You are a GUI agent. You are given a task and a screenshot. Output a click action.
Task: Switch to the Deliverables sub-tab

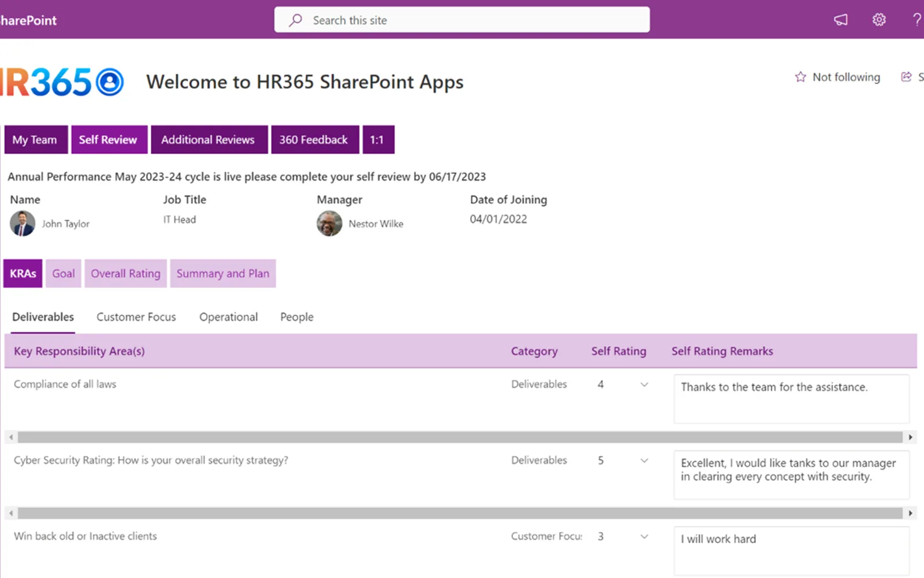click(x=43, y=317)
